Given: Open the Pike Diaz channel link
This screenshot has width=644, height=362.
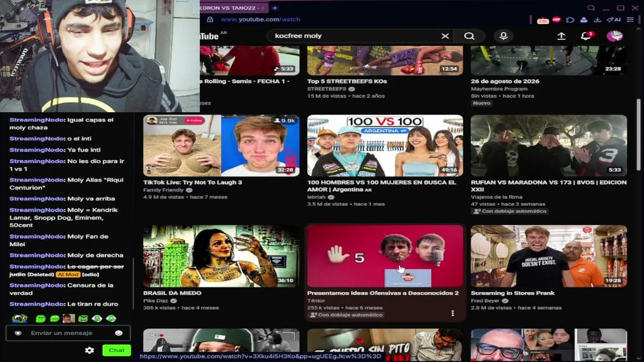Looking at the screenshot, I should [x=156, y=301].
